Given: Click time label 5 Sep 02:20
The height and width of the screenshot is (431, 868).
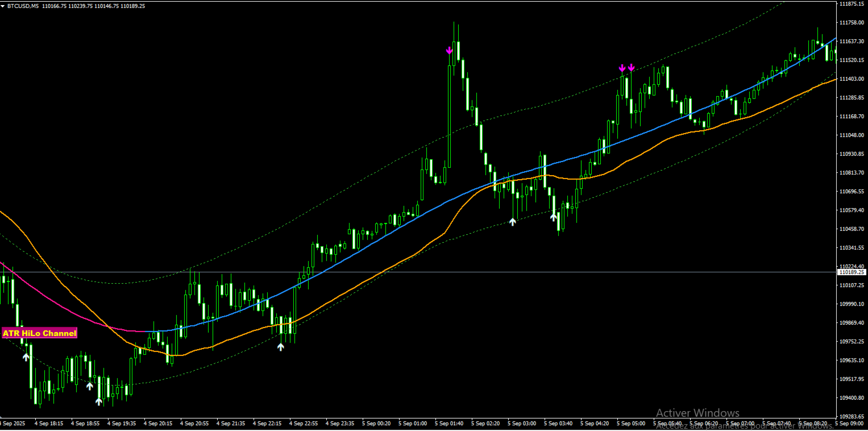Looking at the screenshot, I should [x=485, y=423].
